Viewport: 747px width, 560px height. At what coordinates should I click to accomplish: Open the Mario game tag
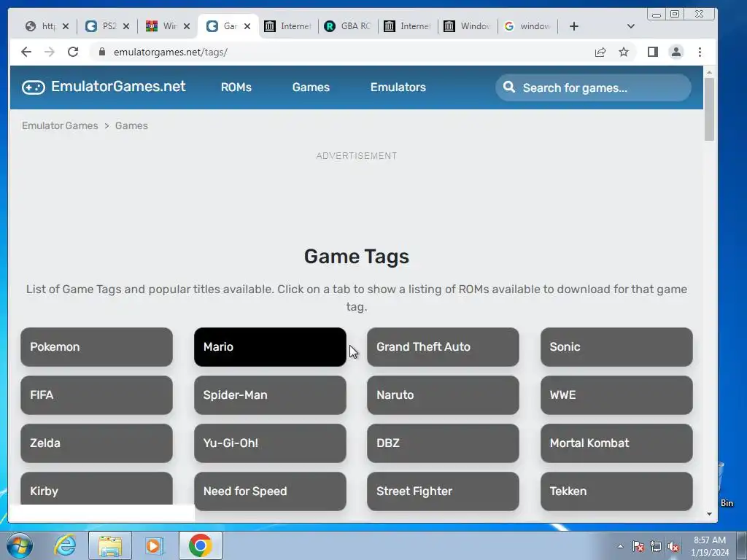pyautogui.click(x=270, y=347)
